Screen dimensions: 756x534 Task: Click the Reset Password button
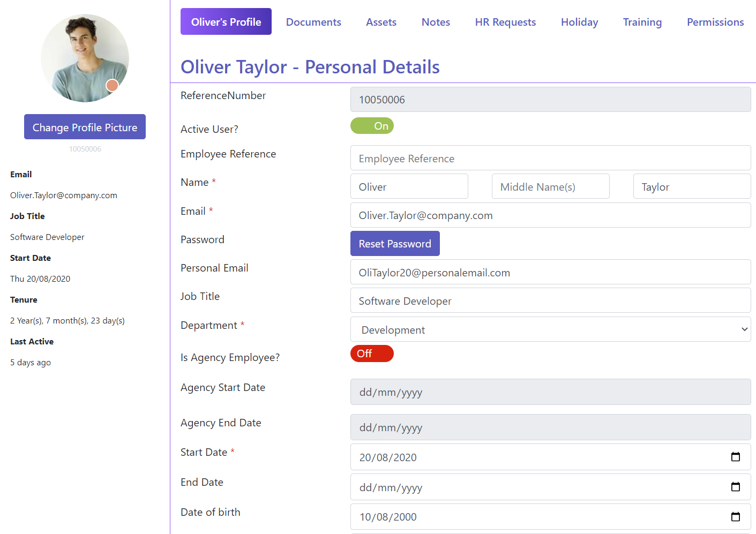395,244
